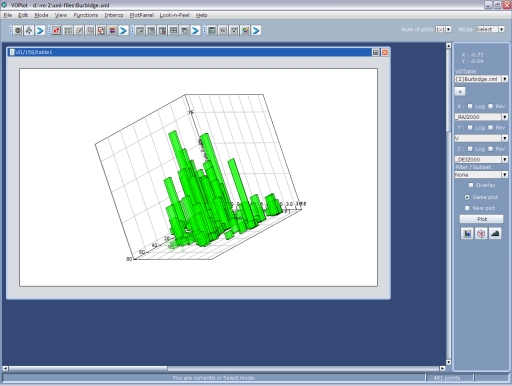Image resolution: width=512 pixels, height=386 pixels.
Task: Click the fx function toolbar icon
Action: tap(223, 31)
